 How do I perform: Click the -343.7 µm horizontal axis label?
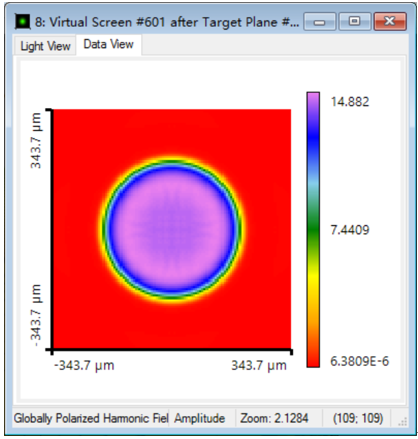point(84,365)
